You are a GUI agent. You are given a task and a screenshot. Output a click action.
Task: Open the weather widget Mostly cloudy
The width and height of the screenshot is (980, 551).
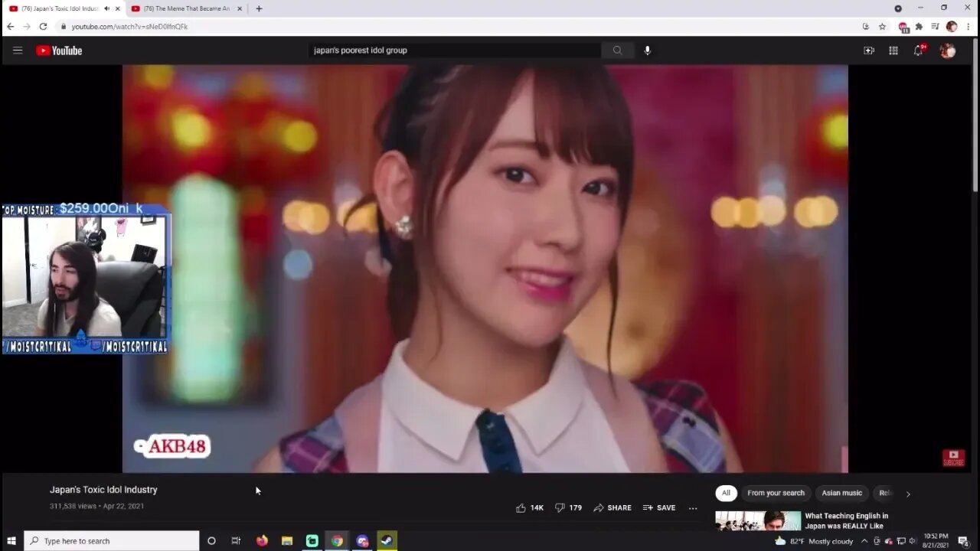pos(814,541)
